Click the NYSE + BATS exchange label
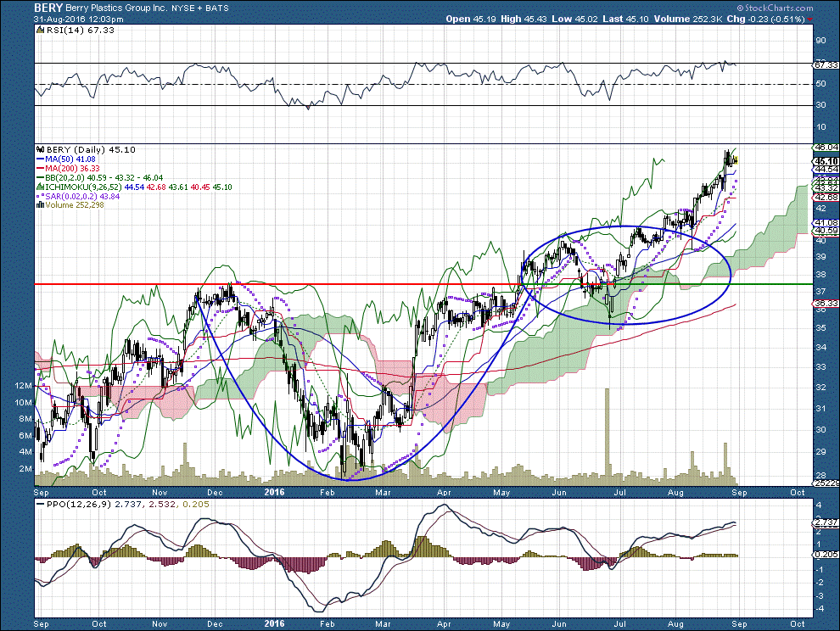This screenshot has height=631, width=840. pos(200,8)
